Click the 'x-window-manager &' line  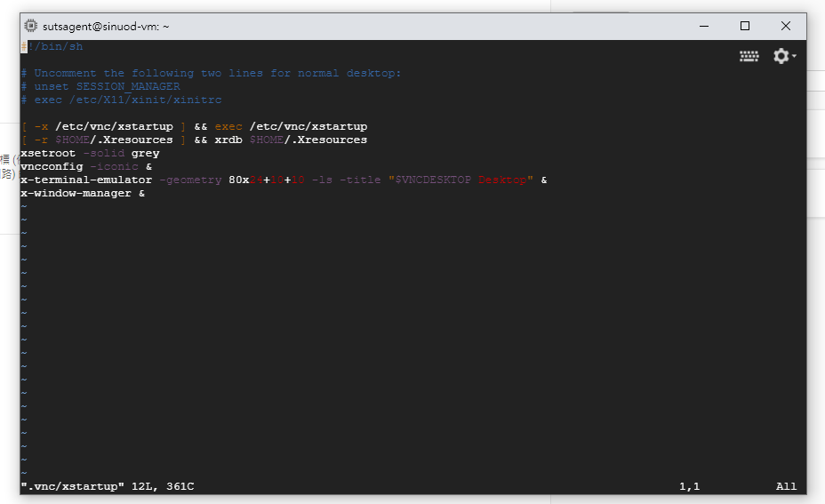tap(83, 193)
